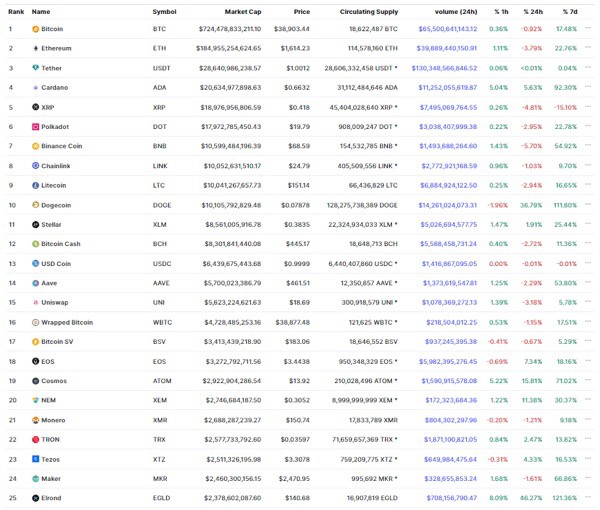Click the Elrond logo icon

(36, 498)
